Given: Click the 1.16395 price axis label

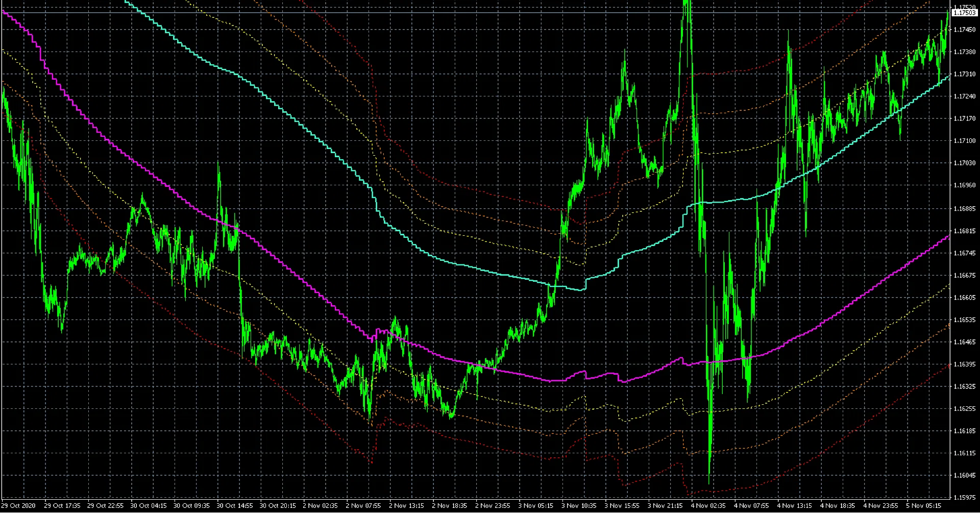Looking at the screenshot, I should point(964,364).
